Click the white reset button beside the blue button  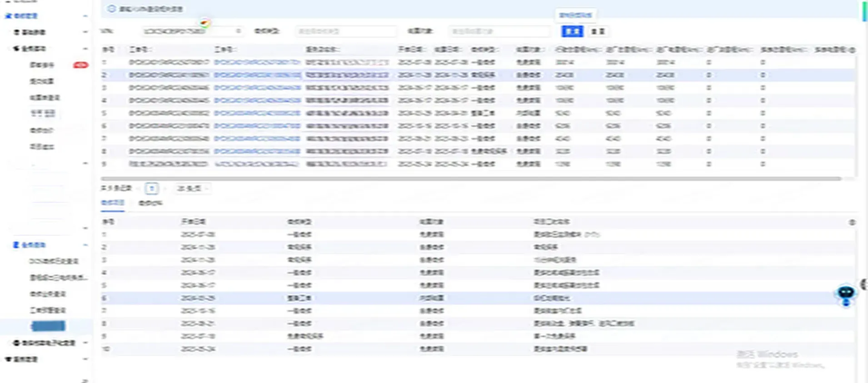[x=598, y=31]
